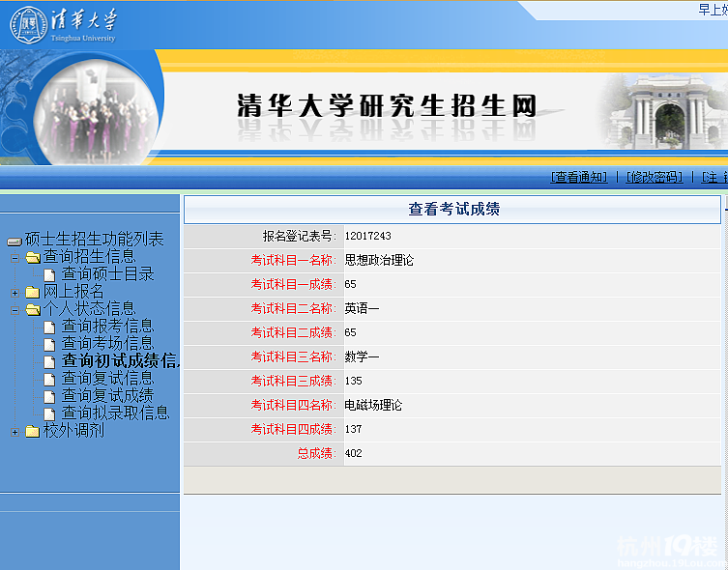Viewport: 728px width, 570px height.
Task: Click the folder icon beside 网上报名
Action: [x=33, y=292]
